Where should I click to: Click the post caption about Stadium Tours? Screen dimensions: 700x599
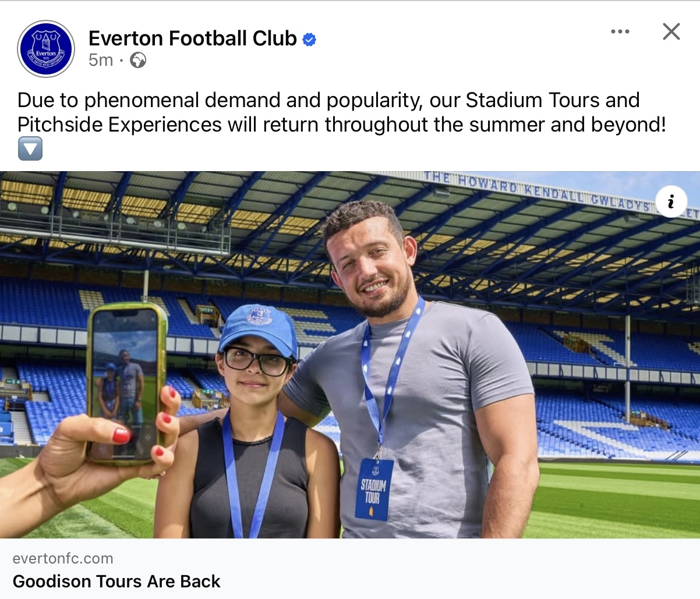[341, 112]
